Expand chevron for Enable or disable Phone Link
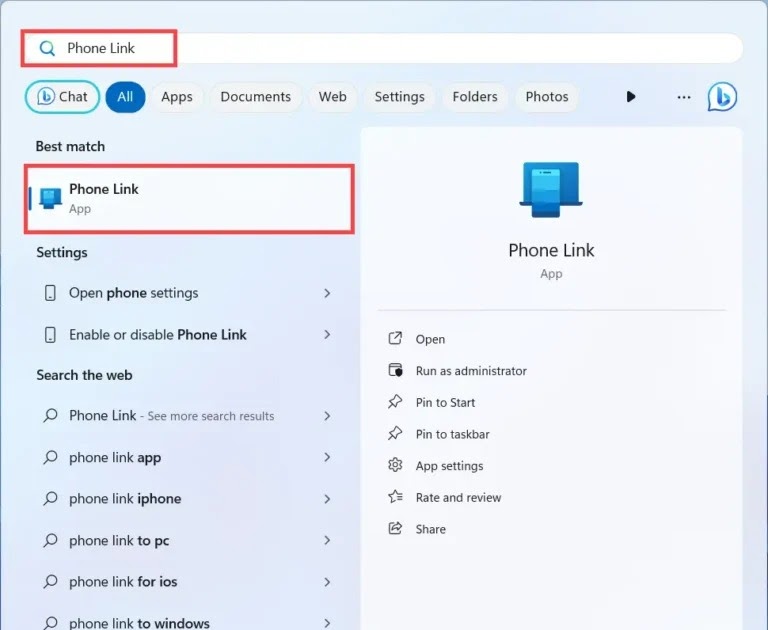 click(x=327, y=335)
